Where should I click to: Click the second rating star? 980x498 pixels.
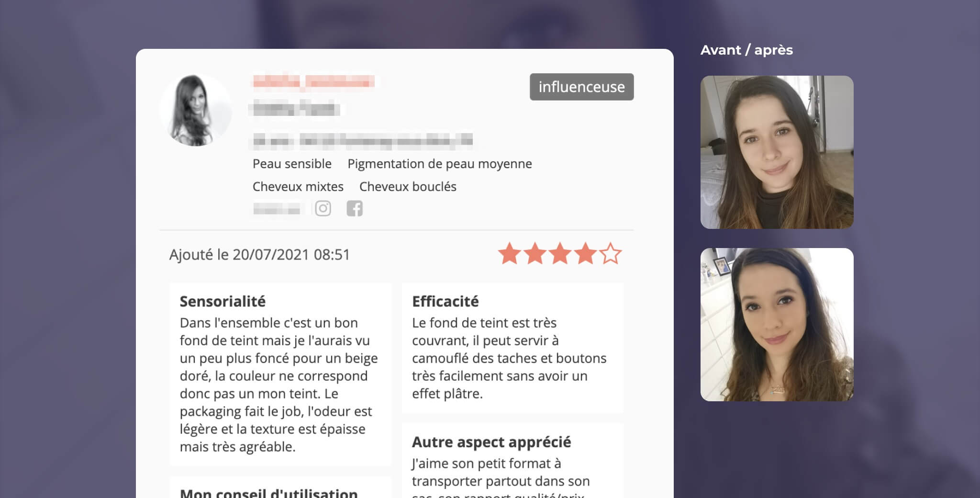click(x=535, y=253)
